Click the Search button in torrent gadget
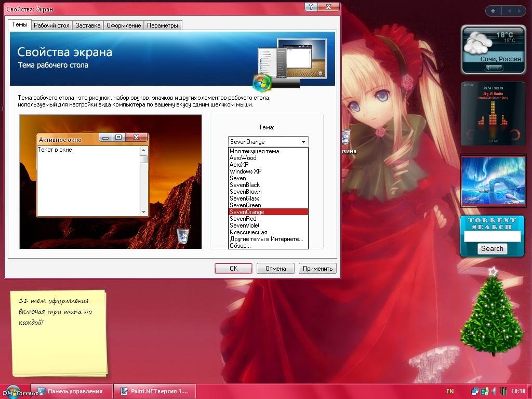 (x=493, y=249)
